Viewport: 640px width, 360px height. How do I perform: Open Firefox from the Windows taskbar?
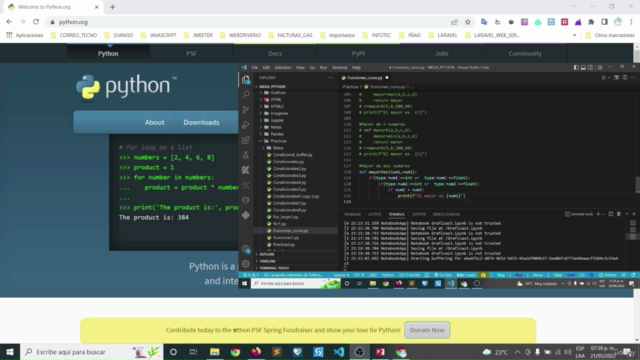(256, 352)
